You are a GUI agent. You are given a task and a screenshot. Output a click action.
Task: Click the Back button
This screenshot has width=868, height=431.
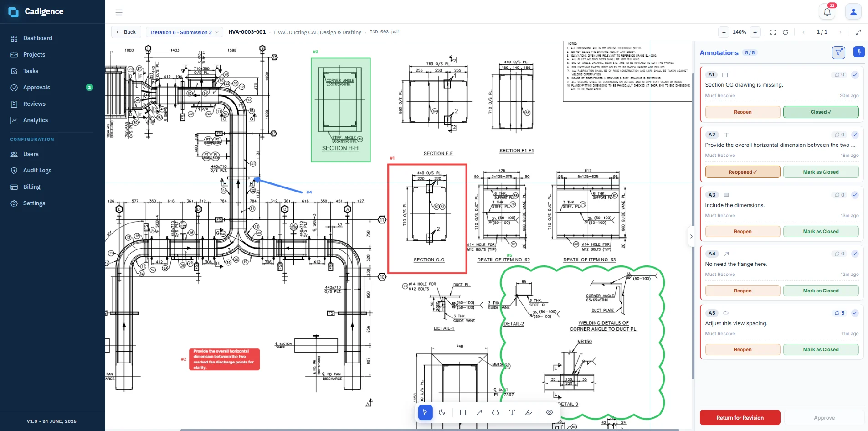(x=126, y=32)
